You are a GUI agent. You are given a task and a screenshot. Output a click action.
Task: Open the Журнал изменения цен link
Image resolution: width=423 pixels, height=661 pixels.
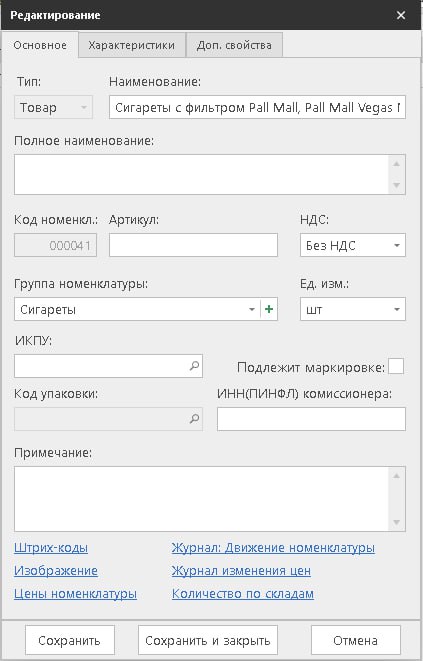pyautogui.click(x=241, y=571)
